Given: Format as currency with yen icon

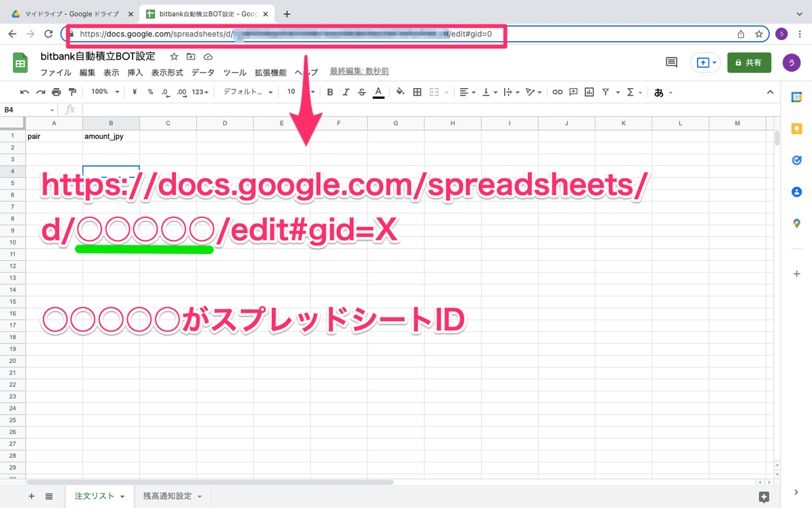Looking at the screenshot, I should (x=135, y=92).
